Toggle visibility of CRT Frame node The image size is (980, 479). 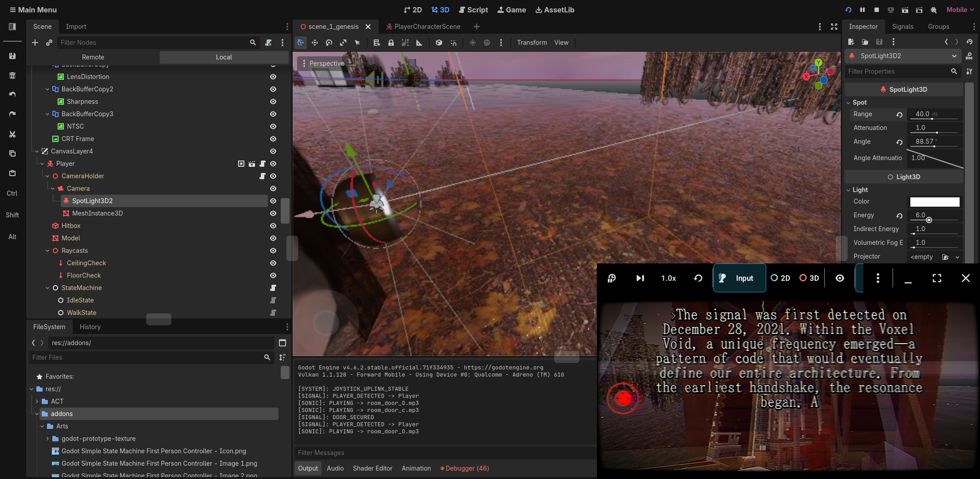point(273,139)
